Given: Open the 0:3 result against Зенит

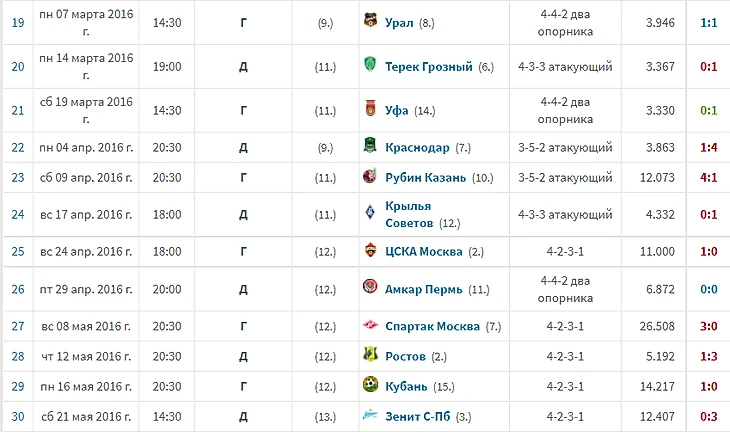Looking at the screenshot, I should [x=709, y=417].
